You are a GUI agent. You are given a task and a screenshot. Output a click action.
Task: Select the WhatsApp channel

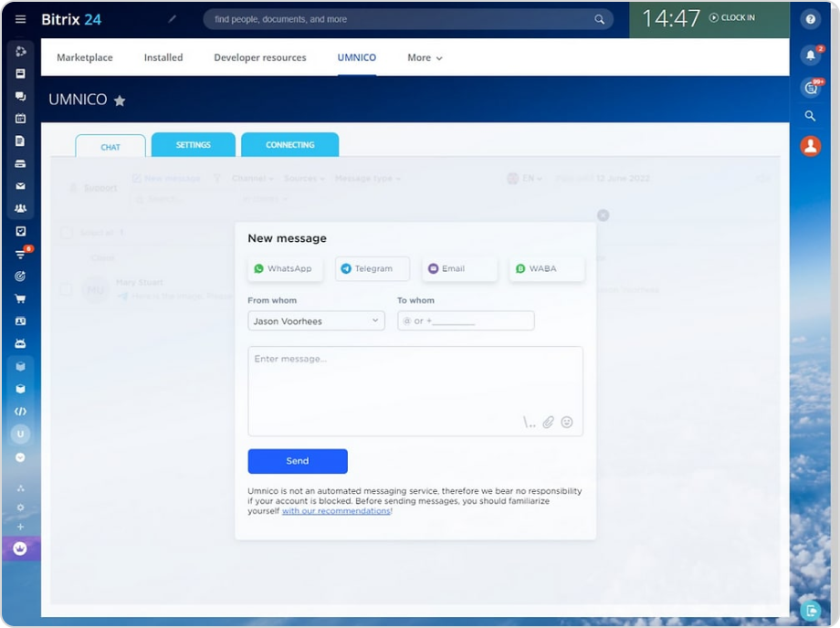284,268
